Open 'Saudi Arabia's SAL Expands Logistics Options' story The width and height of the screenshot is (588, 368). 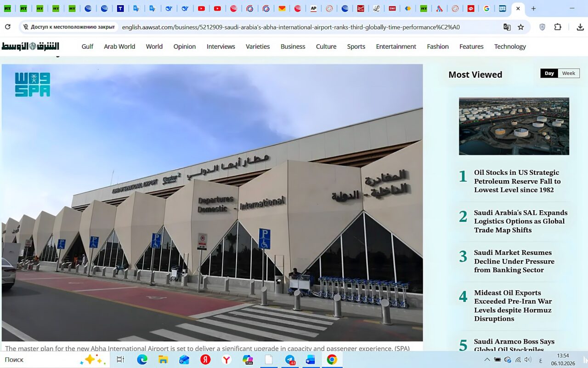[521, 221]
